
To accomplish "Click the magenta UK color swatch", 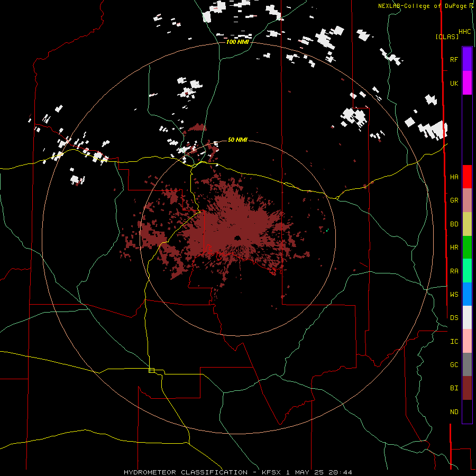I will pos(467,83).
